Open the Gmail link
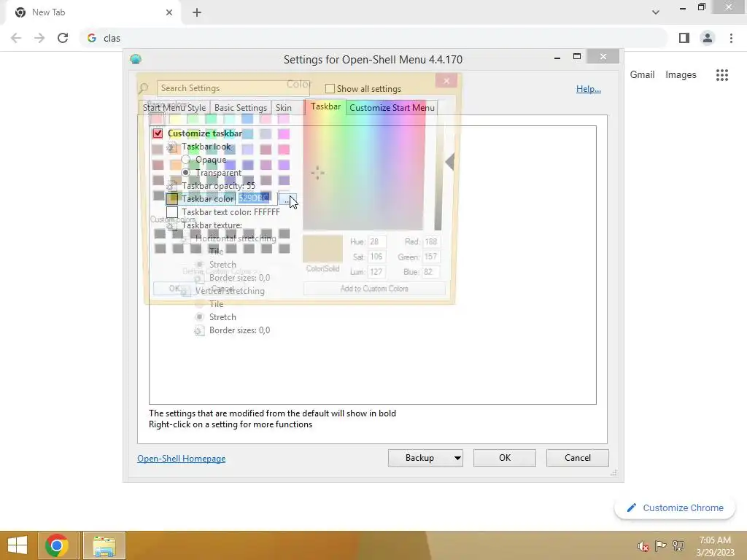Screen dimensions: 747x560 click(642, 75)
